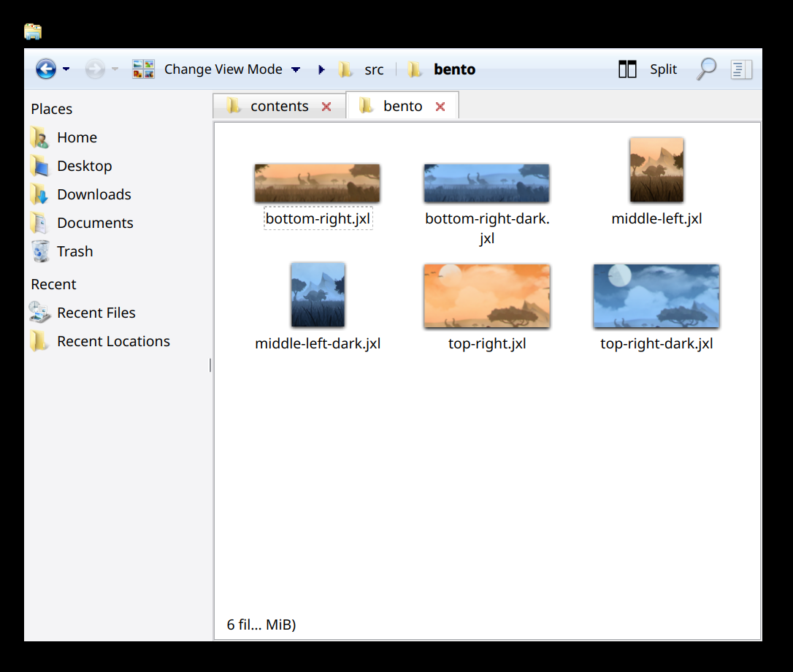Image resolution: width=793 pixels, height=672 pixels.
Task: Select the bottom-right-dark.jxl thumbnail
Action: [x=486, y=183]
